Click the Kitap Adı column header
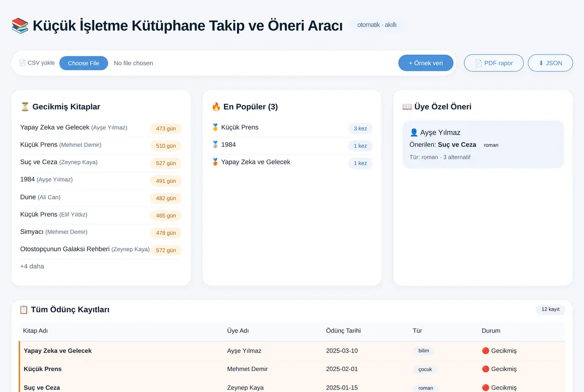This screenshot has width=584, height=392. (36, 331)
